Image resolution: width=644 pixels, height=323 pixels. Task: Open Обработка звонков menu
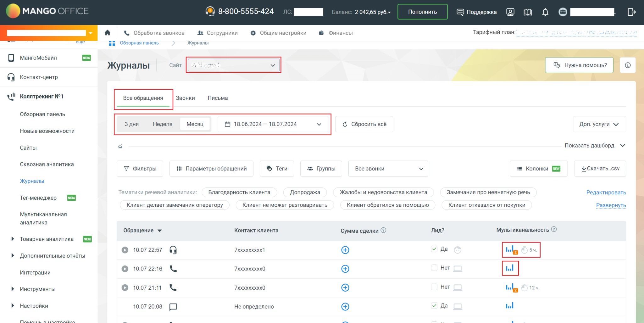tap(154, 33)
